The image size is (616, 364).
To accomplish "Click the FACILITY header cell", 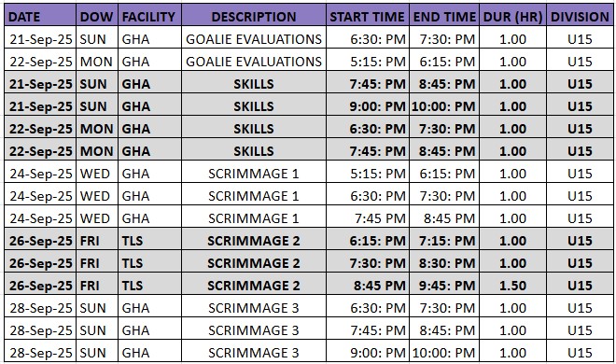I will [x=149, y=16].
